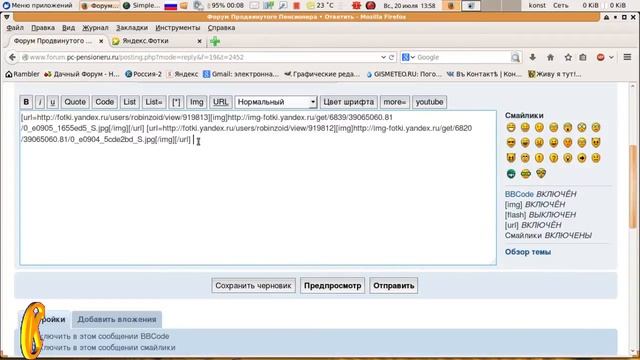Insert a [*] list item tag
The image size is (640, 360).
(176, 102)
